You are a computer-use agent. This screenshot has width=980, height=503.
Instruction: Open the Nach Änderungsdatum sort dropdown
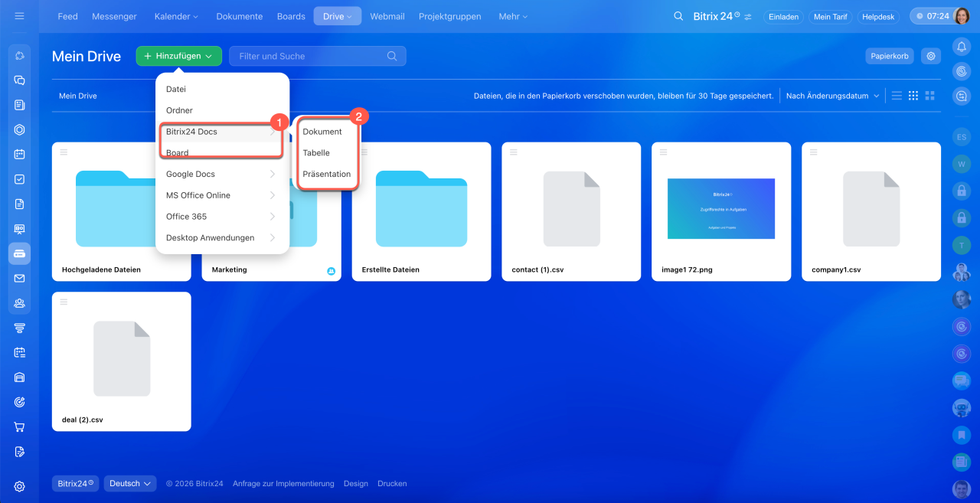[832, 96]
